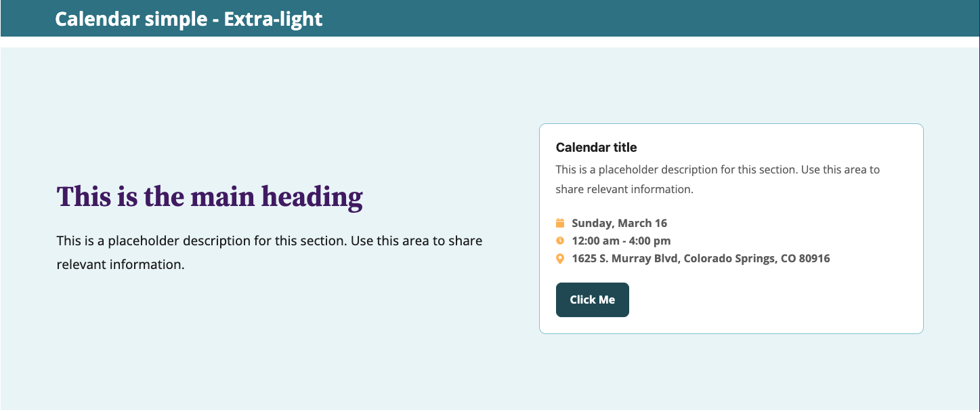Click 'share relevant information.' inside the calendar card
This screenshot has width=980, height=412.
pyautogui.click(x=624, y=189)
